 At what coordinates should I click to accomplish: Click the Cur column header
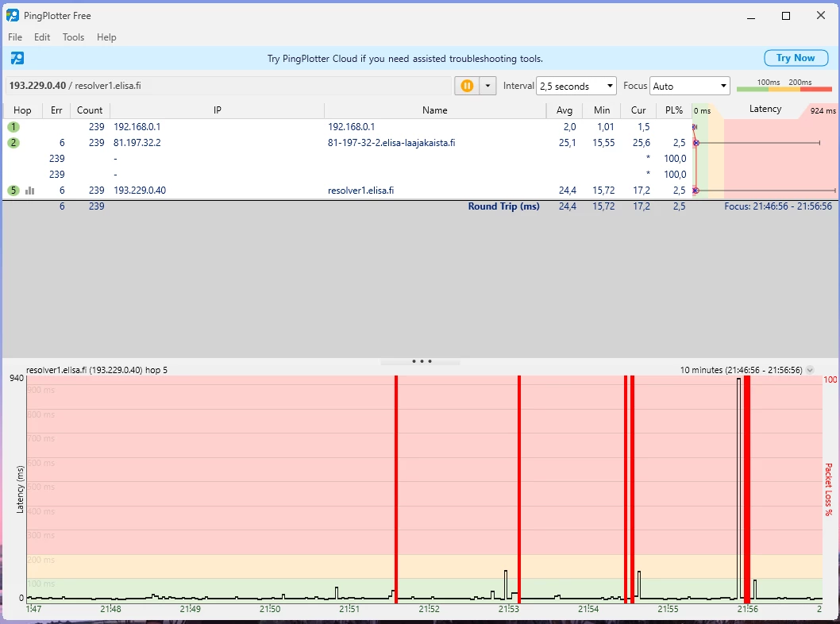click(638, 110)
